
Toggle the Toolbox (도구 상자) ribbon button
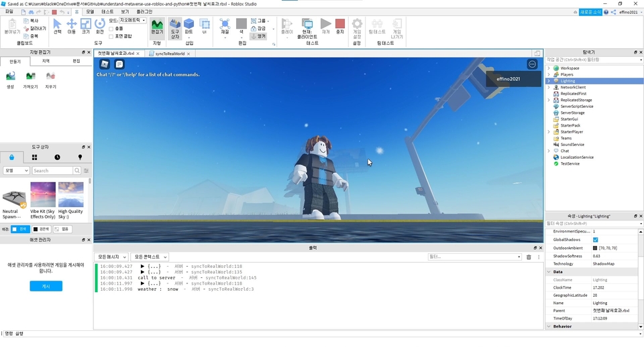[175, 28]
